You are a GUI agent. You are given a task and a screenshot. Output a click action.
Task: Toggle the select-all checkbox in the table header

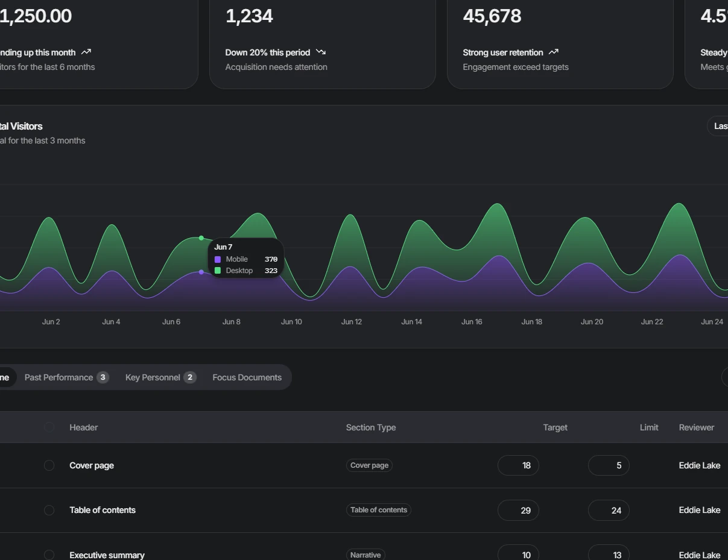coord(49,427)
